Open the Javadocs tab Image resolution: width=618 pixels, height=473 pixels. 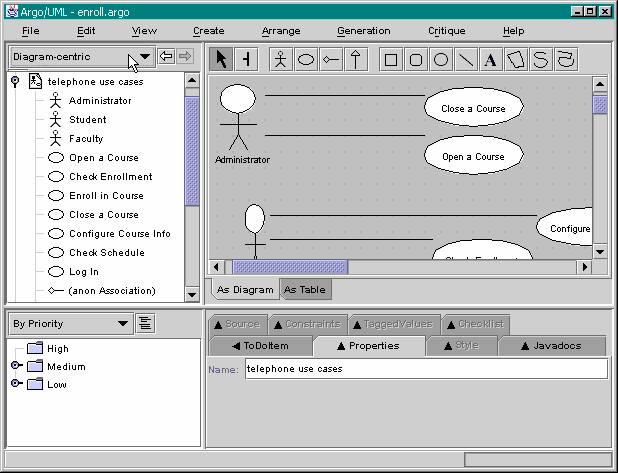coord(552,346)
